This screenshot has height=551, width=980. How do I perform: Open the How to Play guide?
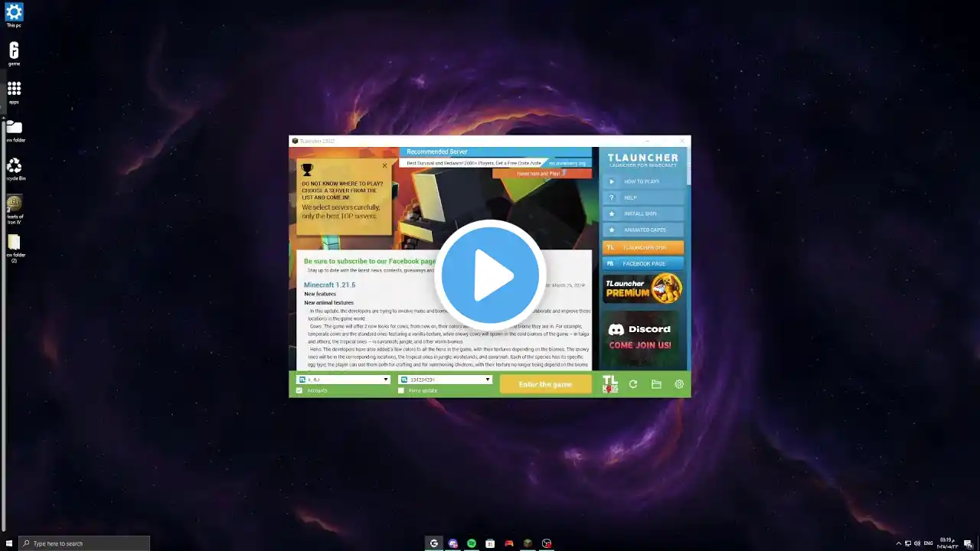coord(642,181)
